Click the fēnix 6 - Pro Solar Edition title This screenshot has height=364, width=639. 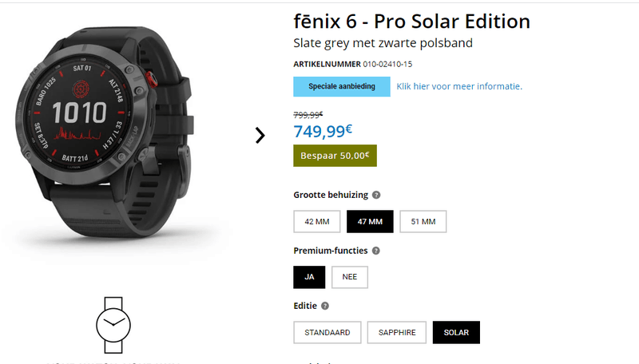(x=411, y=22)
